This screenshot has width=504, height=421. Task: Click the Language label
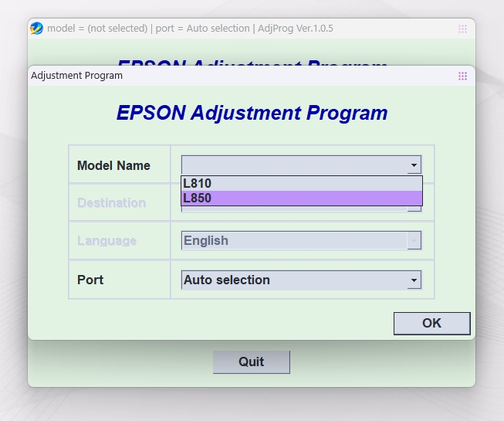pyautogui.click(x=107, y=240)
